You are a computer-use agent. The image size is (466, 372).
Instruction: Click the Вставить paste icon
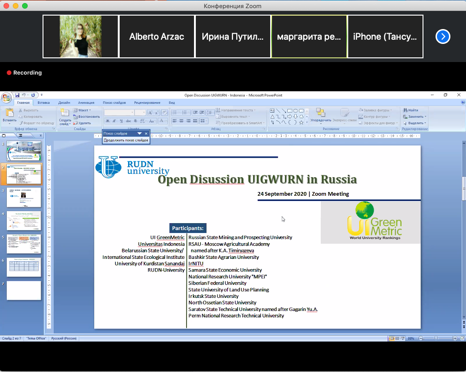[10, 113]
